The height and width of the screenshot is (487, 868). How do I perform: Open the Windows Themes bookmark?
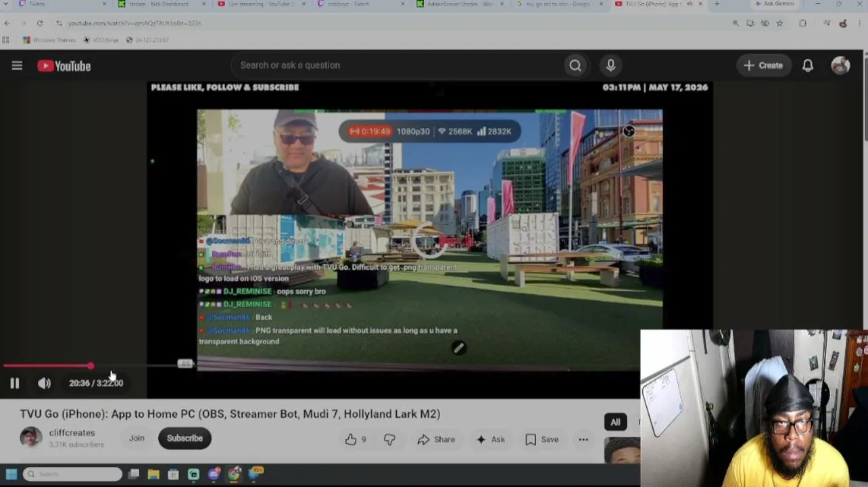[x=49, y=40]
